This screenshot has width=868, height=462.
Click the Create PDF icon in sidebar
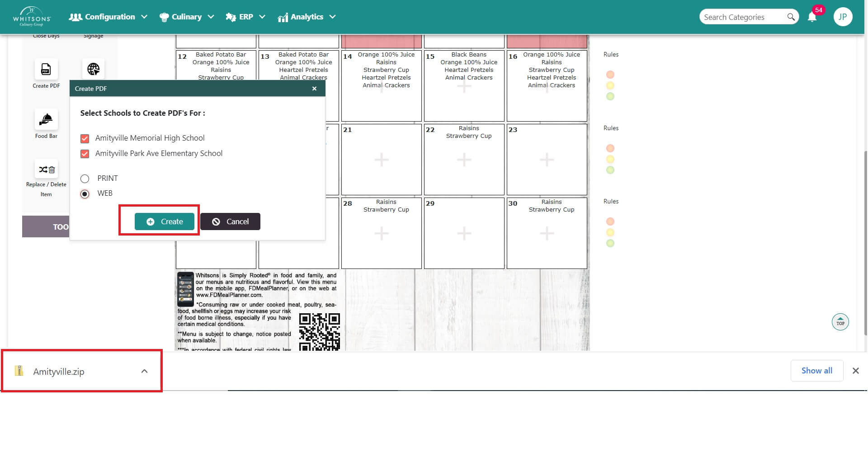click(x=46, y=70)
